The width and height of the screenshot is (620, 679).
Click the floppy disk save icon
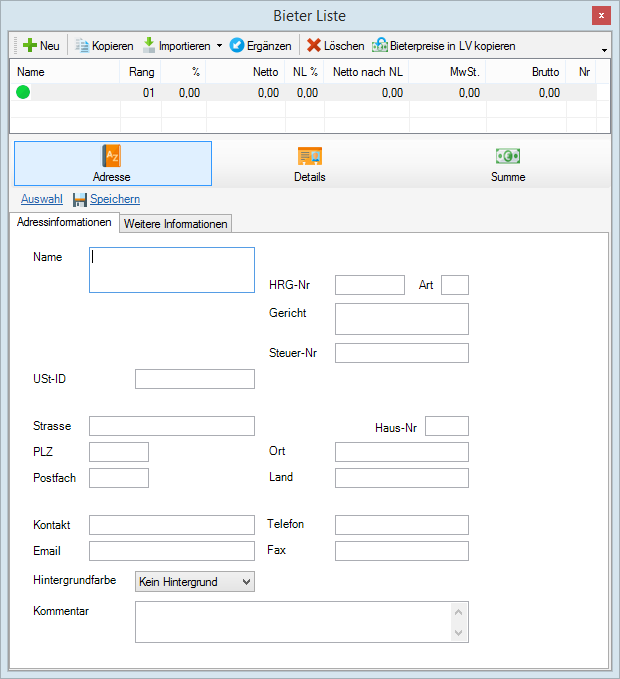(x=80, y=199)
